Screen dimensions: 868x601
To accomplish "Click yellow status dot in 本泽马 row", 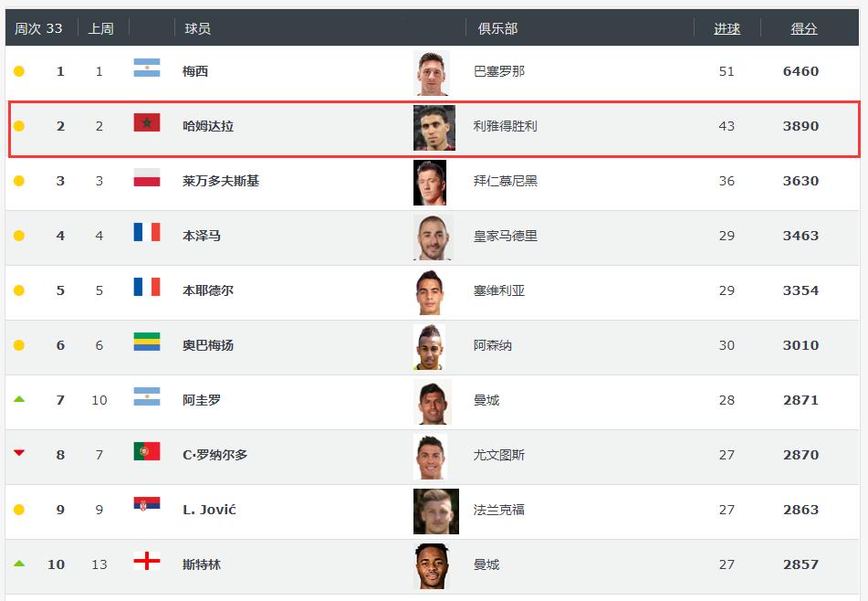I will click(19, 236).
